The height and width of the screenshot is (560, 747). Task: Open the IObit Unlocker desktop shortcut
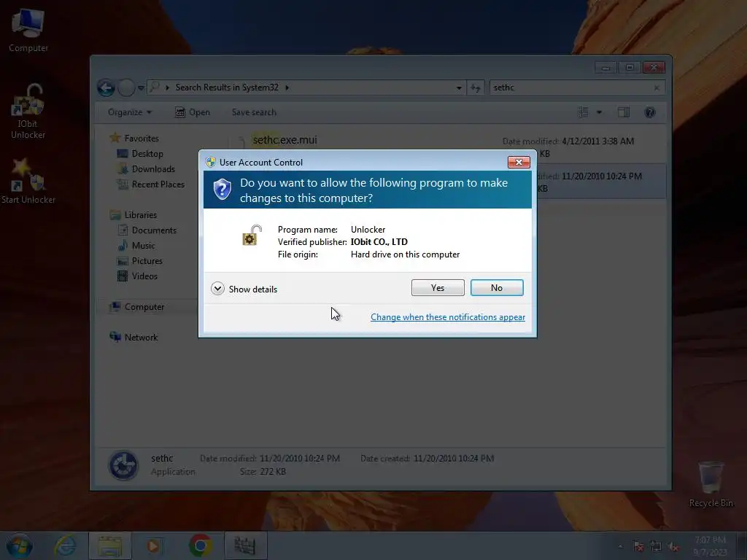point(28,112)
